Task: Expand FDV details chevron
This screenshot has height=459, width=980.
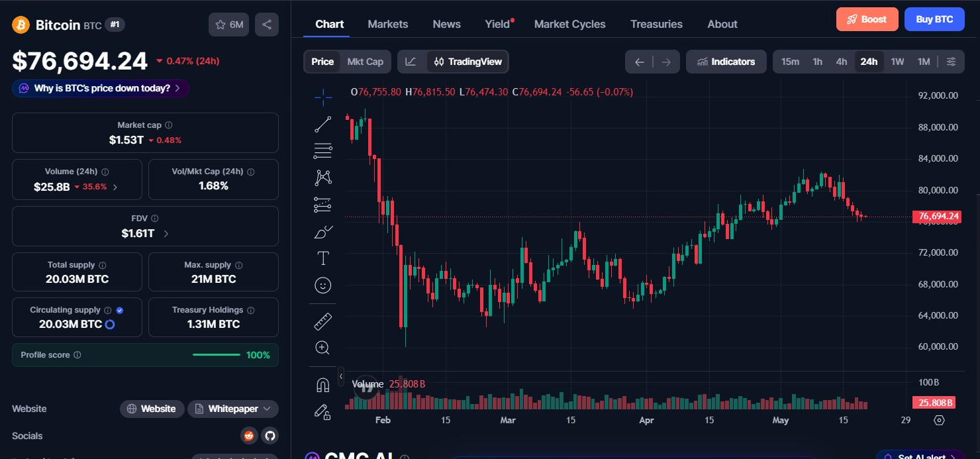Action: click(166, 233)
